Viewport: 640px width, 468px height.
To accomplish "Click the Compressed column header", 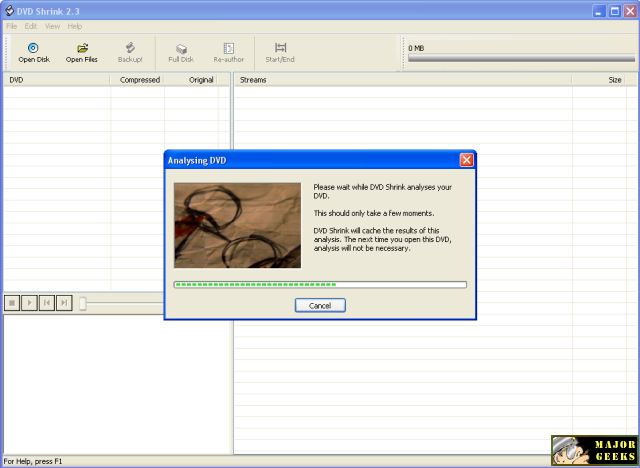I will pyautogui.click(x=137, y=80).
